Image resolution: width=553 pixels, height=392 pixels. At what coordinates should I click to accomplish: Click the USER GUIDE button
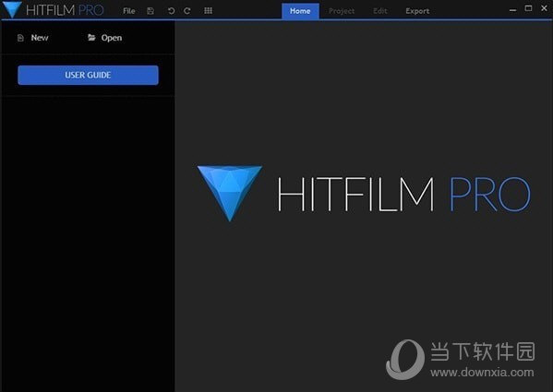pyautogui.click(x=89, y=75)
